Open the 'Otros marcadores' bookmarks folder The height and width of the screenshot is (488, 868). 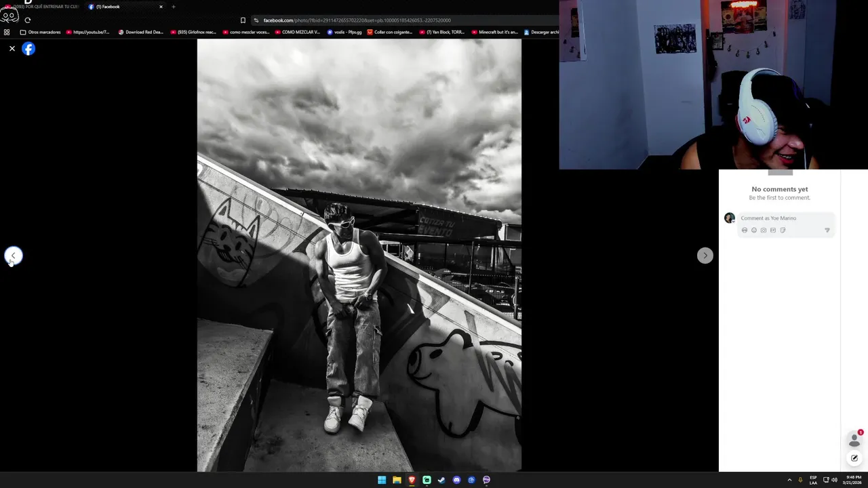coord(41,32)
